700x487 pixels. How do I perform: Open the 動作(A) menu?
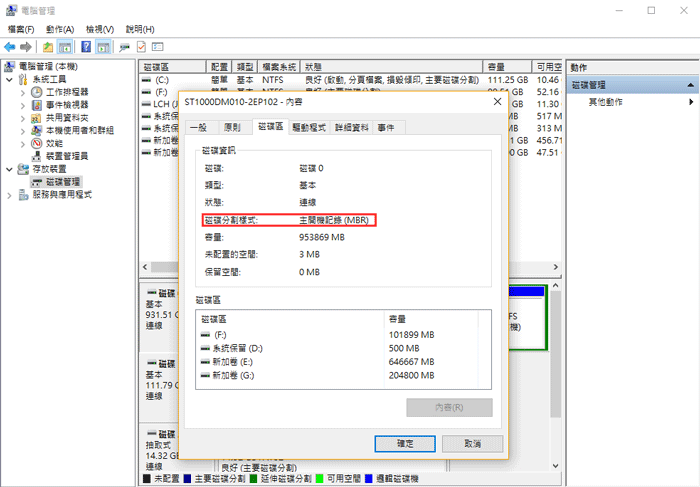59,30
